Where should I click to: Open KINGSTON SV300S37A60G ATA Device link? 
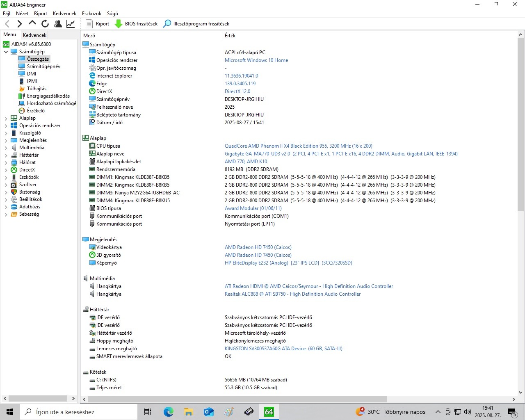(283, 349)
